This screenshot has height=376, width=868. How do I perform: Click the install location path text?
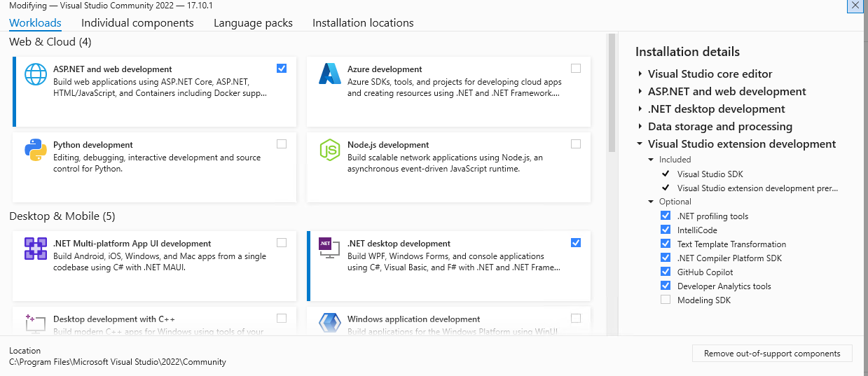tap(118, 362)
